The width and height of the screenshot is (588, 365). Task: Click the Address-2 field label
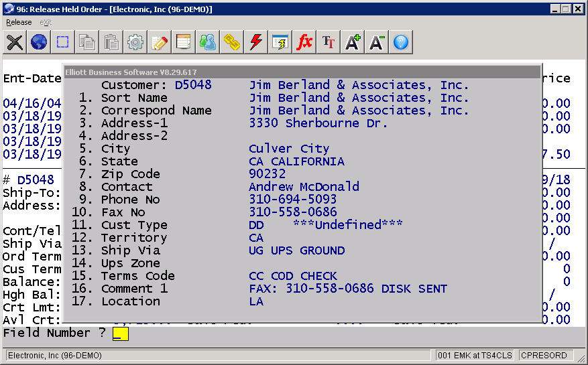pos(134,136)
